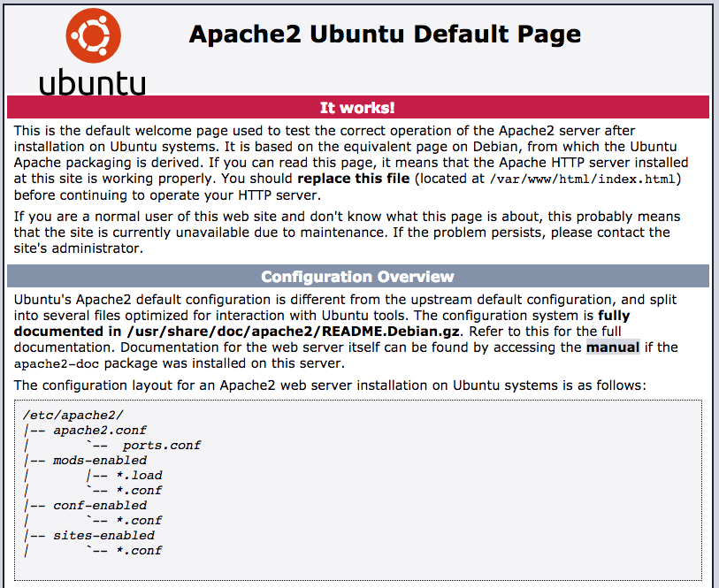
Task: Click the '*.conf' line under sites-enabled
Action: (x=139, y=550)
